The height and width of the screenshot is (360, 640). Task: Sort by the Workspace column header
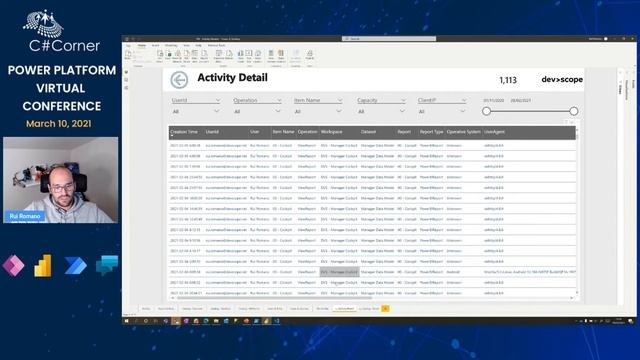pyautogui.click(x=331, y=132)
